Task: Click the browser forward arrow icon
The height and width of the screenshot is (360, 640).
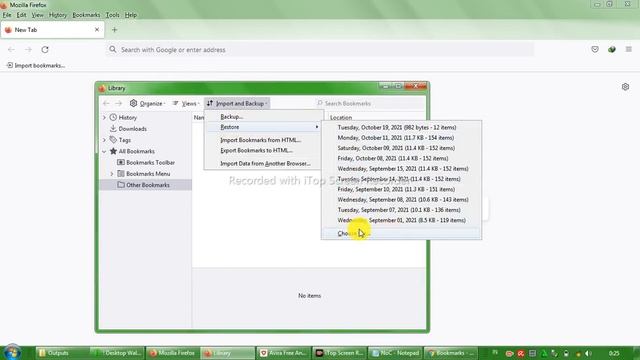Action: tap(28, 49)
